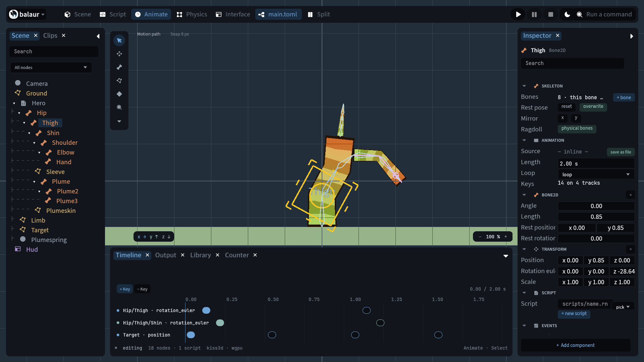
Task: Toggle Mirror x axis
Action: (x=562, y=118)
